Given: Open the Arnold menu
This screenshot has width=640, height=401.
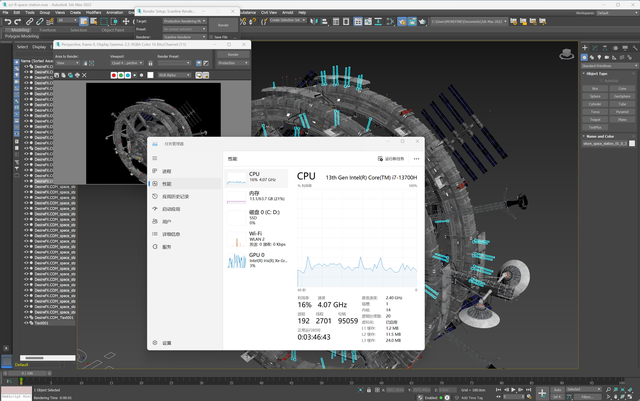Looking at the screenshot, I should tap(288, 13).
